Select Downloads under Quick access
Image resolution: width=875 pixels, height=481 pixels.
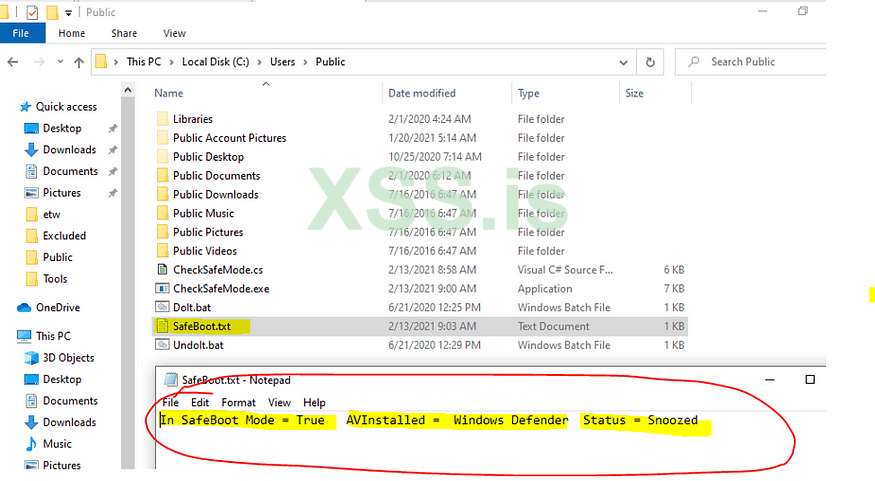point(69,150)
